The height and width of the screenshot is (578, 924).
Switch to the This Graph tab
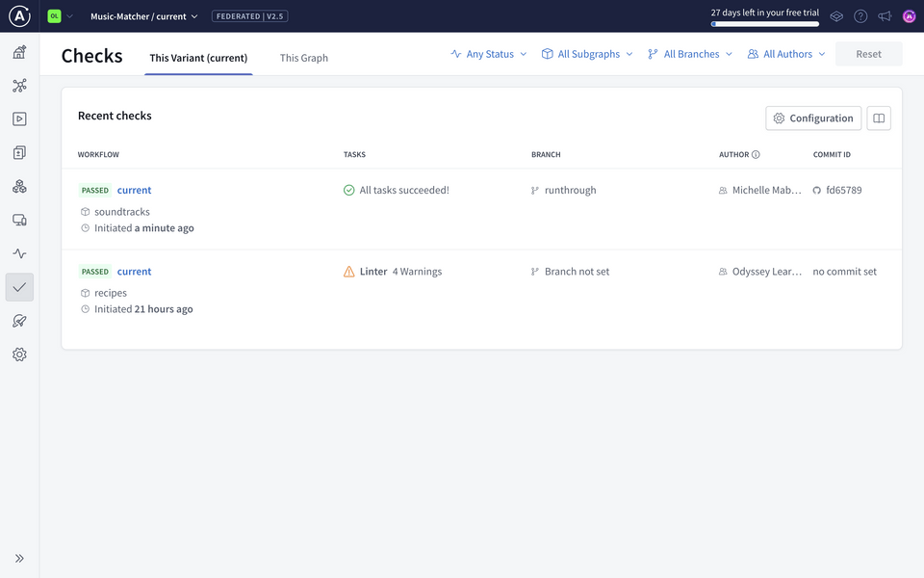pyautogui.click(x=303, y=58)
